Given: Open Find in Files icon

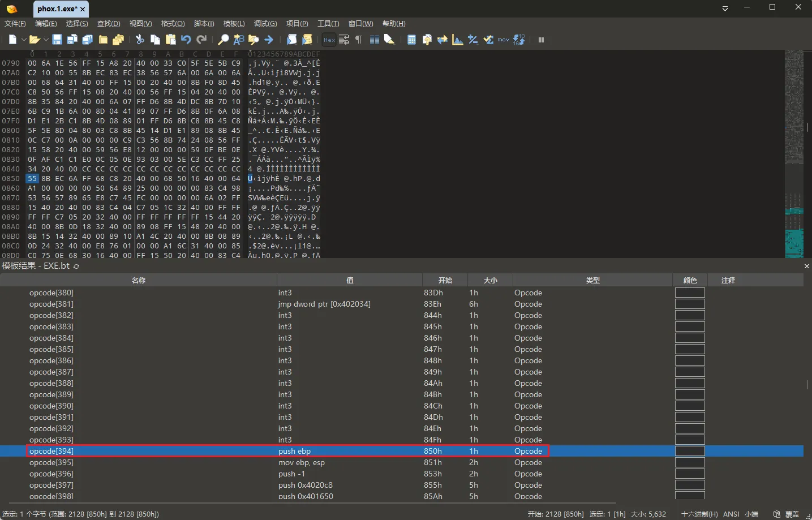Looking at the screenshot, I should [x=254, y=40].
